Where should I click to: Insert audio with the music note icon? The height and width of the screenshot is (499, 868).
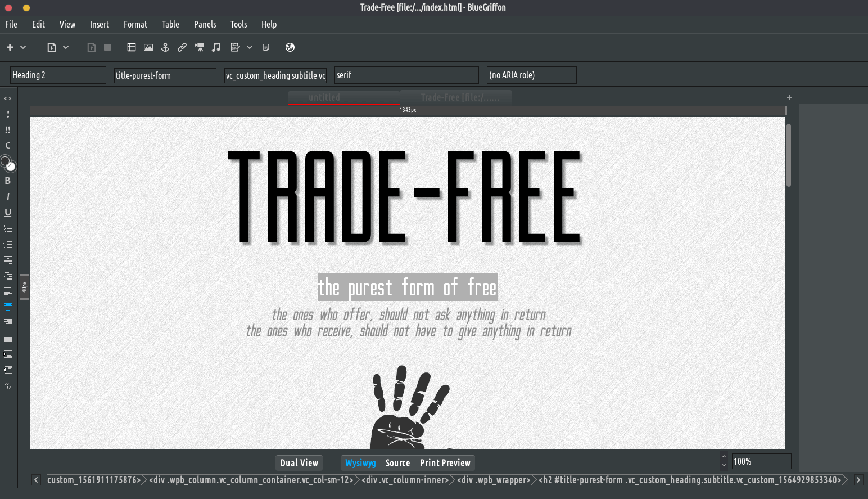click(216, 47)
